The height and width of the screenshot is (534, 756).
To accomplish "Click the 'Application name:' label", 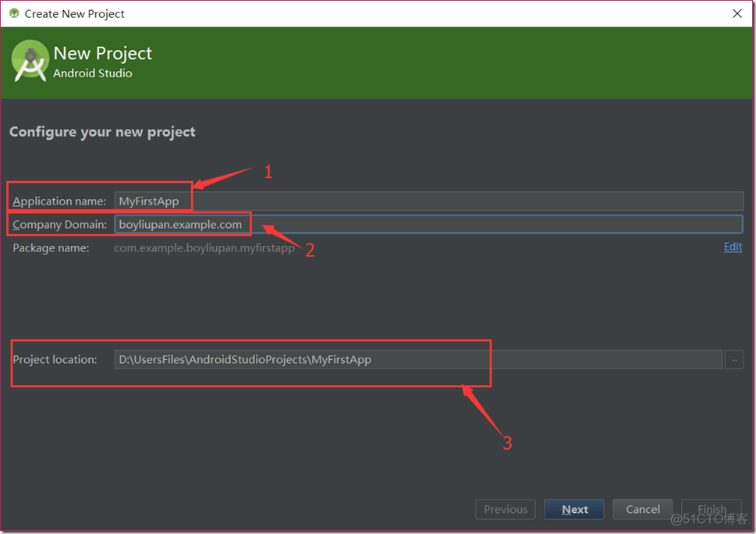I will click(x=59, y=201).
